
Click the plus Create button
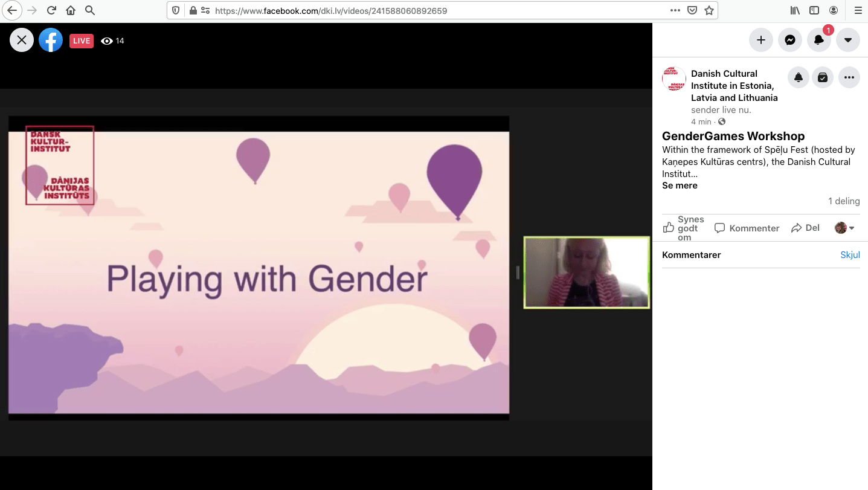click(x=760, y=40)
